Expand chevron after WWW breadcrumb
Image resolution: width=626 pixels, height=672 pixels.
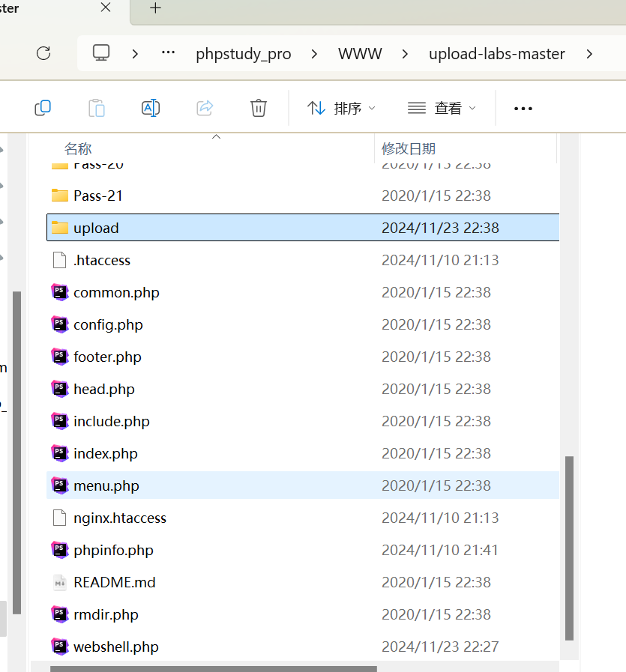[x=405, y=54]
